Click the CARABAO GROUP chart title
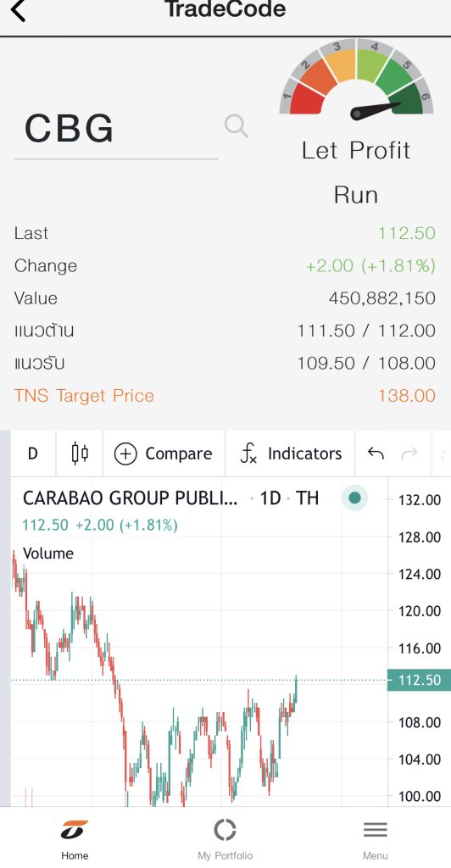The image size is (451, 868). coord(130,498)
